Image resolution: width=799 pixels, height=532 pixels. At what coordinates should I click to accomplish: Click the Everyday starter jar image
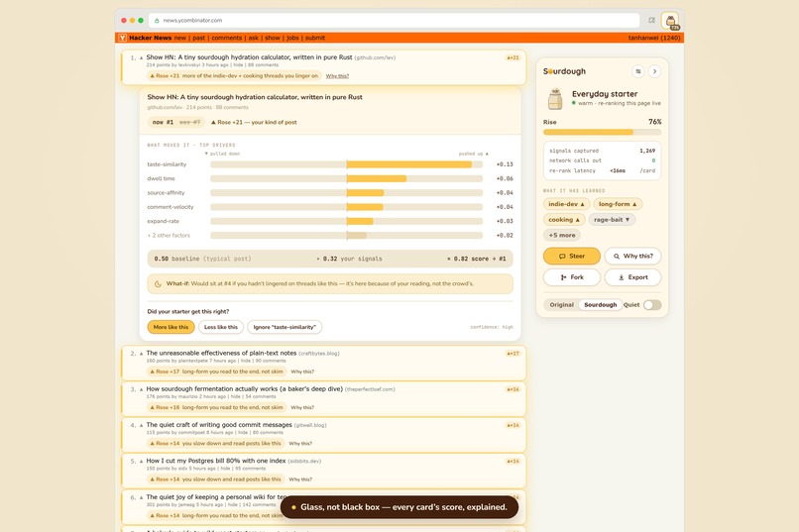click(555, 99)
